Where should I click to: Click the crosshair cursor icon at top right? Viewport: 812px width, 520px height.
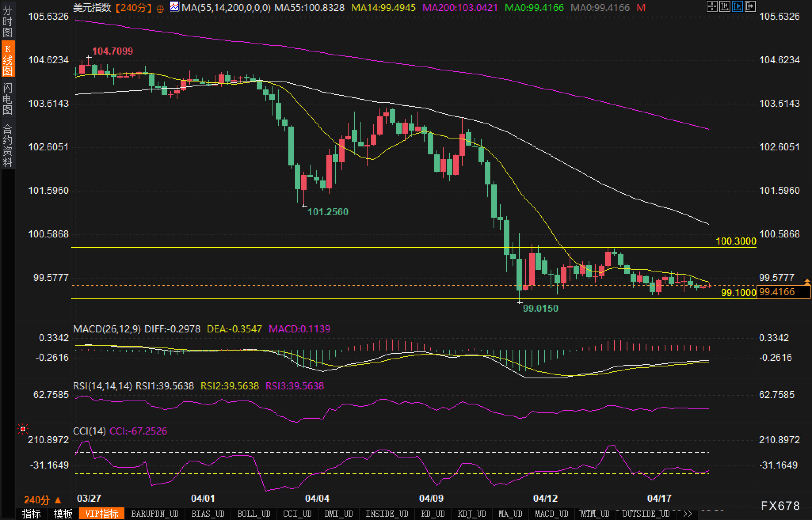(712, 6)
